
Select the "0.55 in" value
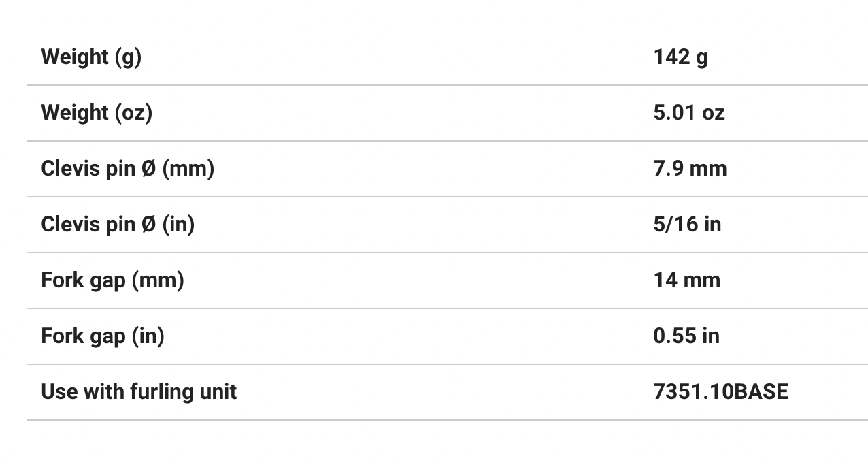[686, 336]
